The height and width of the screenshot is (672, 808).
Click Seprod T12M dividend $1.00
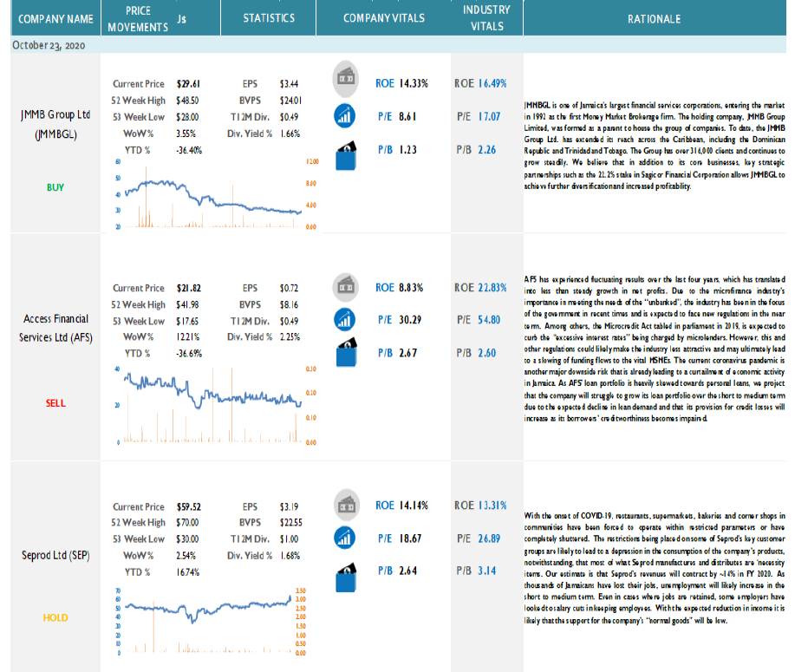[x=289, y=539]
